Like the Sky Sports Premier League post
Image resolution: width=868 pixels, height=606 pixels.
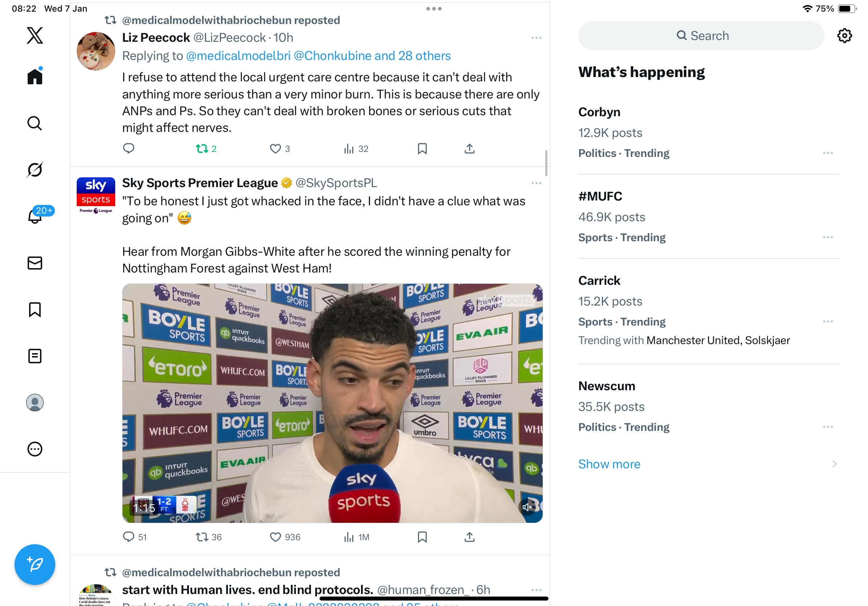coord(275,537)
